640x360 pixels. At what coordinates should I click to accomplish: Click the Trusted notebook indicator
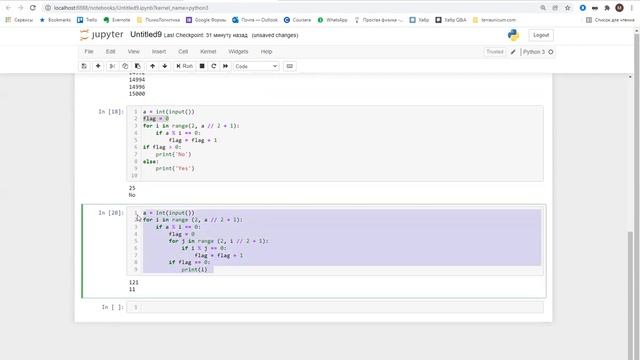495,52
